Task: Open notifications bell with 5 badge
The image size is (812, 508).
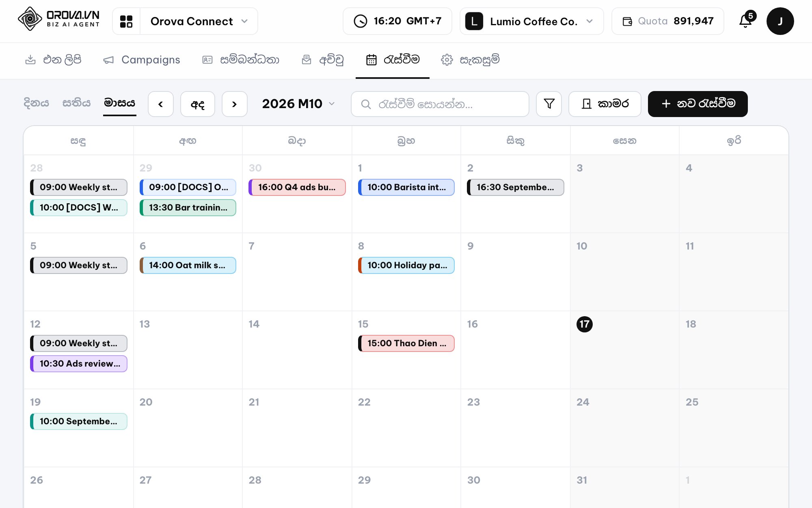Action: pos(746,20)
